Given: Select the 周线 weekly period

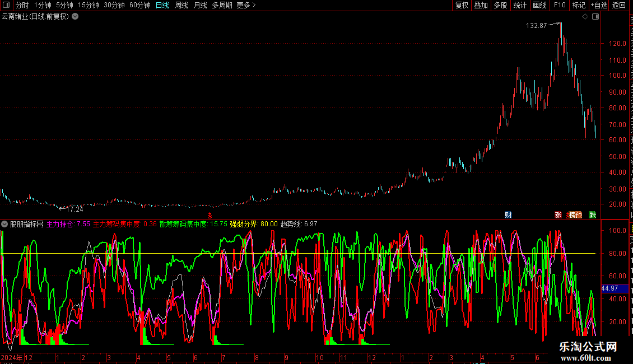Looking at the screenshot, I should (x=181, y=5).
